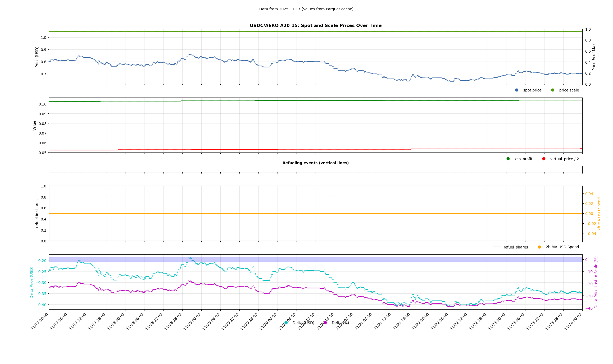Click the empty refueling events strip
Screen dimensions: 613x364
[315, 169]
